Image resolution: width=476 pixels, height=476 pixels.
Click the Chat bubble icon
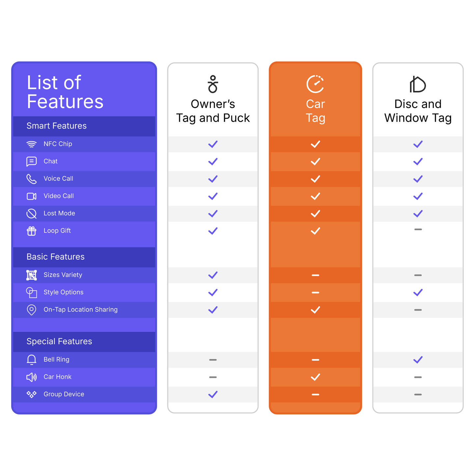tap(32, 161)
